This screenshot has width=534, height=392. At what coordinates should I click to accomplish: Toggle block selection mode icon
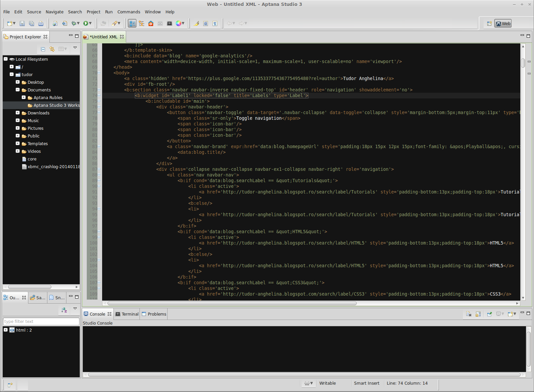[206, 23]
